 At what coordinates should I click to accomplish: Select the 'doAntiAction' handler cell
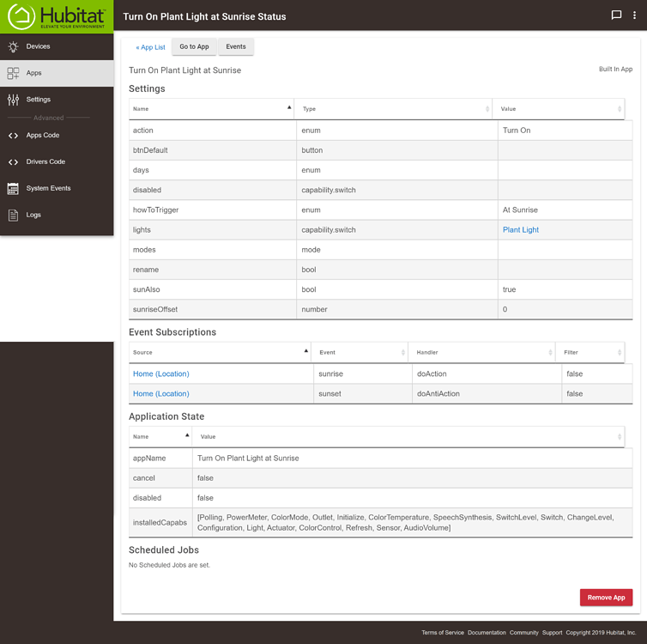[487, 394]
